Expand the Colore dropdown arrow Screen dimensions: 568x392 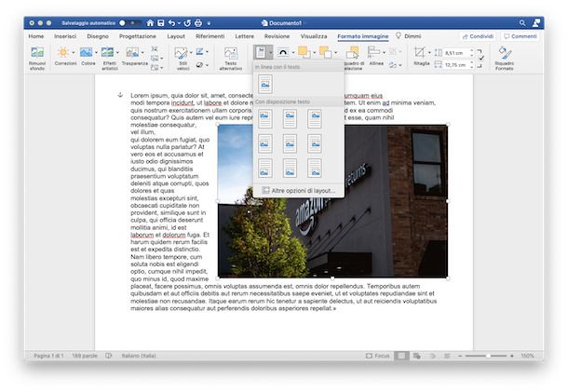[x=96, y=52]
